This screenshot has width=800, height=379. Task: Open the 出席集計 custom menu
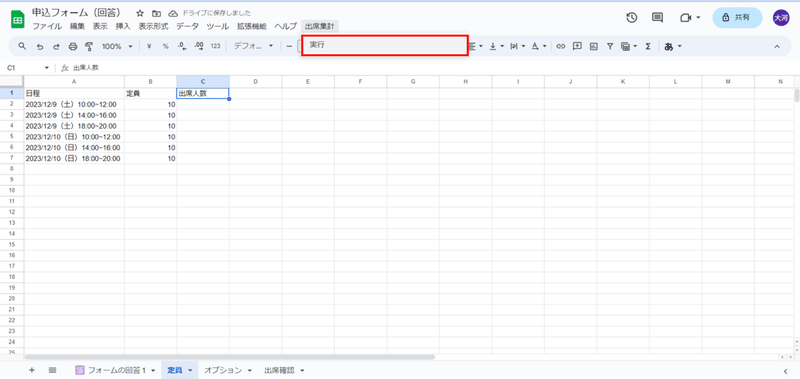(x=320, y=27)
